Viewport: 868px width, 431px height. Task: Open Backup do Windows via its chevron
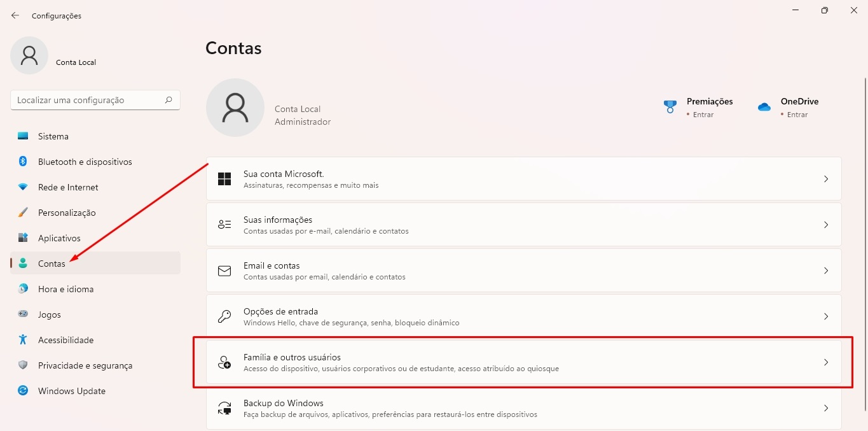coord(826,407)
